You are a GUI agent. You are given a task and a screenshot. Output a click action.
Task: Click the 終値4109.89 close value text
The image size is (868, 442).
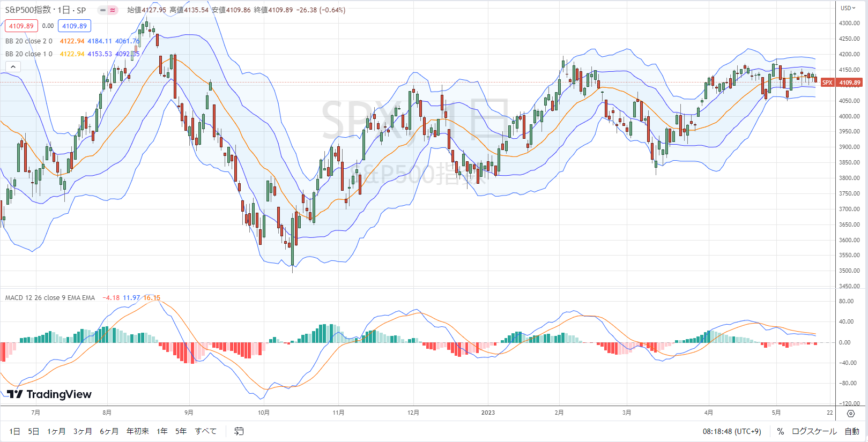(273, 10)
